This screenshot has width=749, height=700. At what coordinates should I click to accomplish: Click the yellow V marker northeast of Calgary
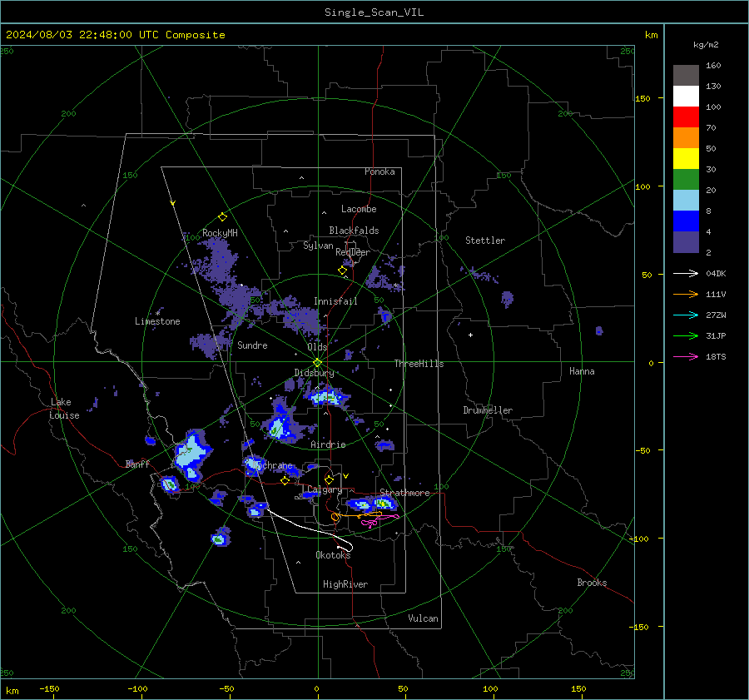346,476
